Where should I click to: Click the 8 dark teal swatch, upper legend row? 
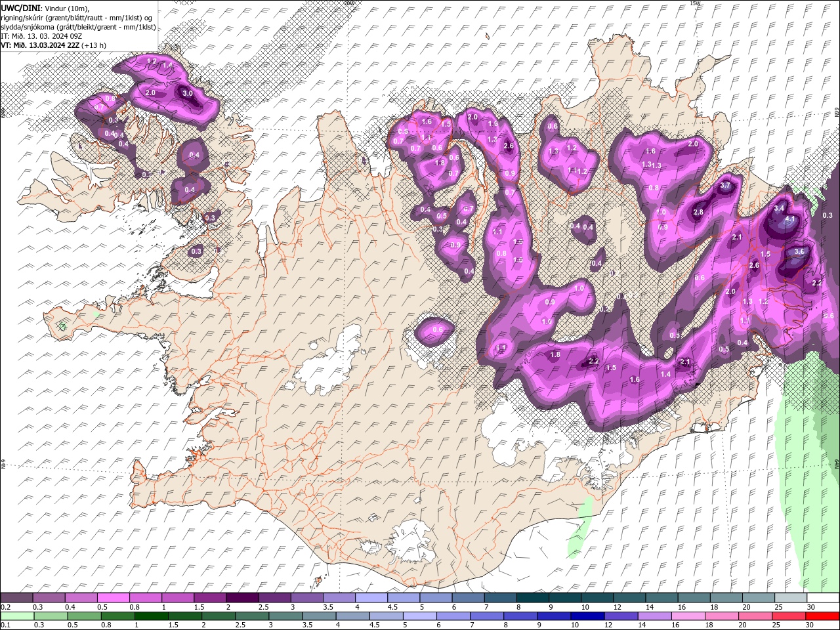pos(532,598)
